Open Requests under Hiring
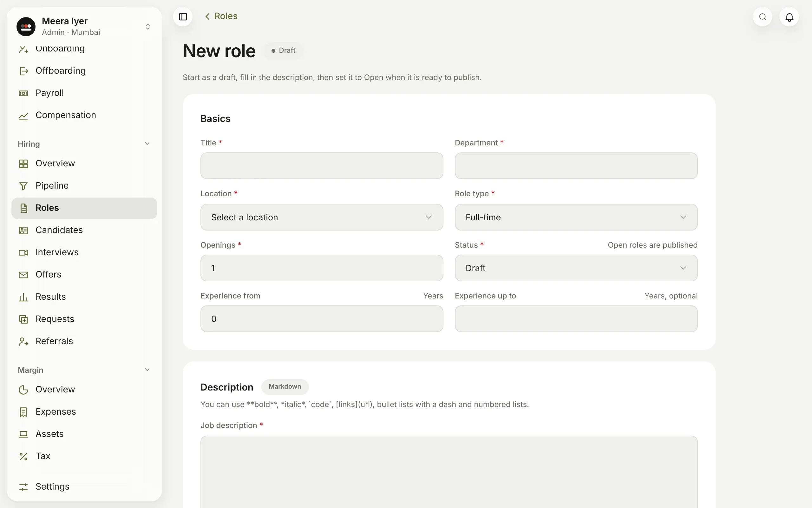The image size is (812, 508). pos(84,319)
